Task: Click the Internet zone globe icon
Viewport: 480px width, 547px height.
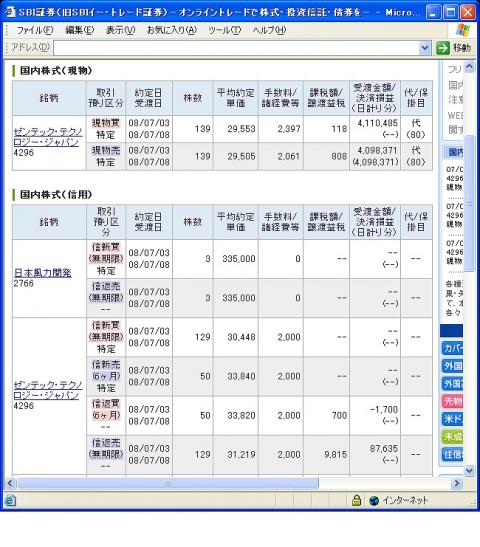Action: [374, 501]
